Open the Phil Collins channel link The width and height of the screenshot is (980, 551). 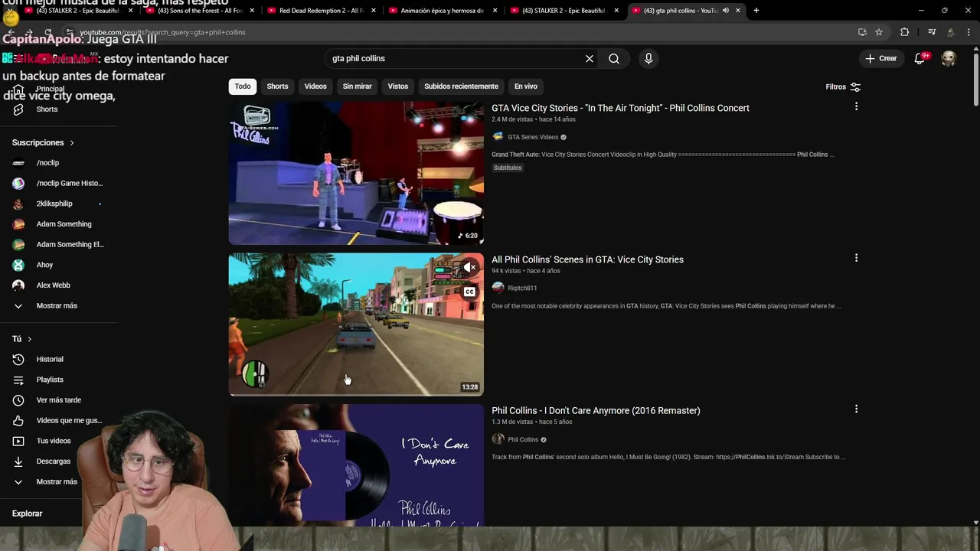click(523, 440)
